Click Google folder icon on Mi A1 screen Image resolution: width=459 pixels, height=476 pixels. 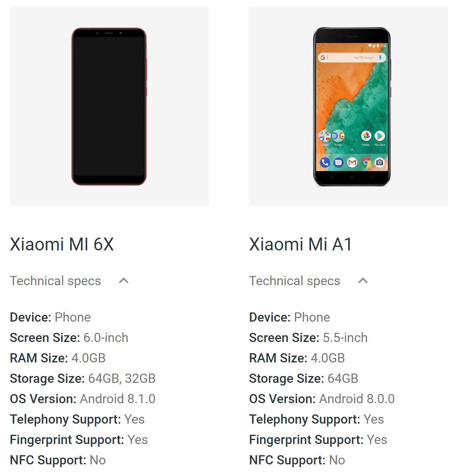pos(325,136)
